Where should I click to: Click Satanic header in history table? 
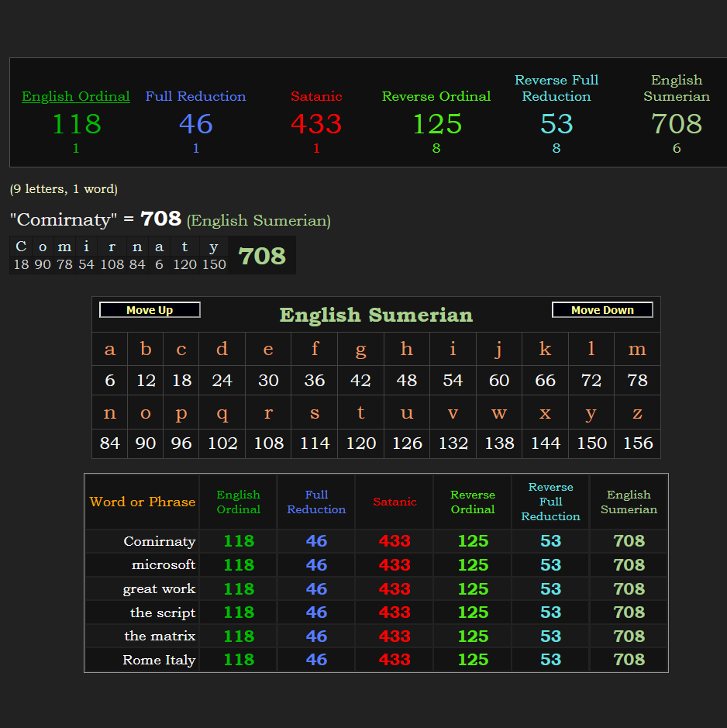pos(395,502)
